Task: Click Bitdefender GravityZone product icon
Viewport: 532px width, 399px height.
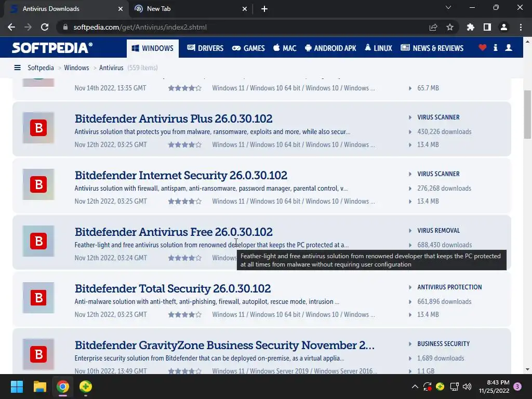Action: coord(38,354)
